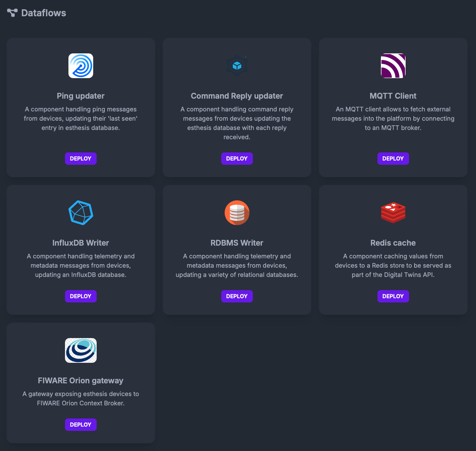
Task: Click the Dataflows header icon
Action: click(12, 13)
